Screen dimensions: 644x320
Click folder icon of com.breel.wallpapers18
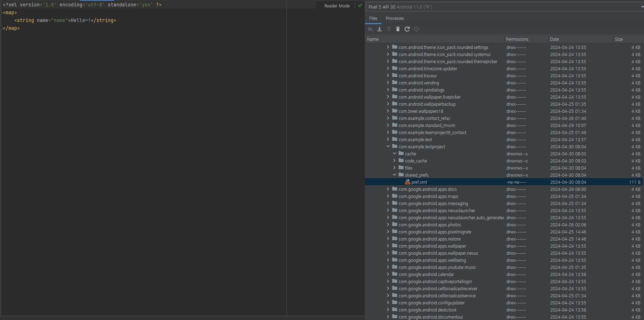tap(395, 111)
